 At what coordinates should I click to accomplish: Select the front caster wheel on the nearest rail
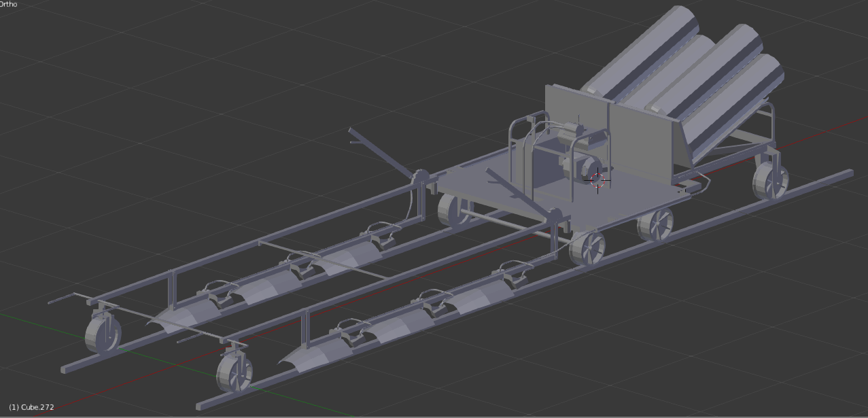coord(235,372)
